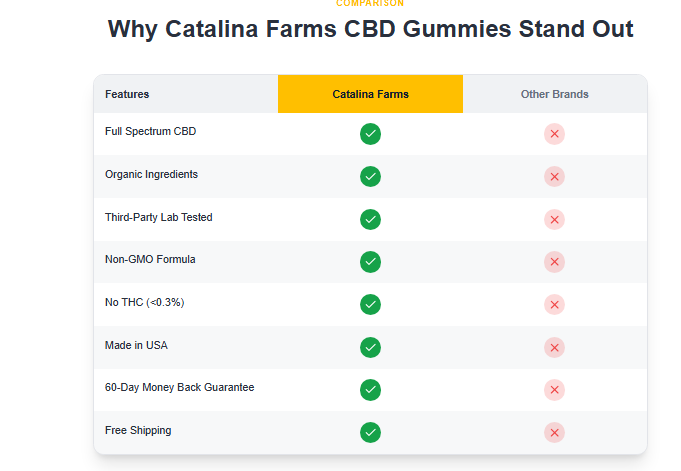Click green checkmark for Free Shipping
The image size is (681, 471).
pos(370,432)
